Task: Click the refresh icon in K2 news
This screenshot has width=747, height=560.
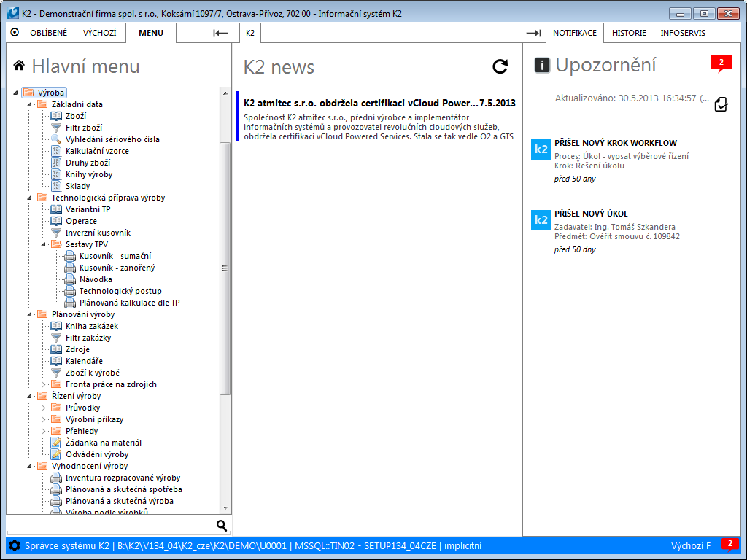Action: click(500, 66)
